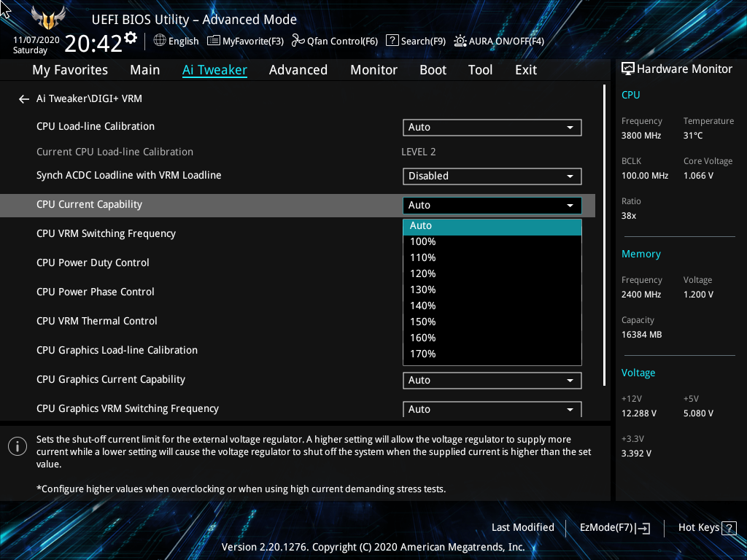Click the 31°C temperature value
The width and height of the screenshot is (747, 560).
pyautogui.click(x=693, y=136)
